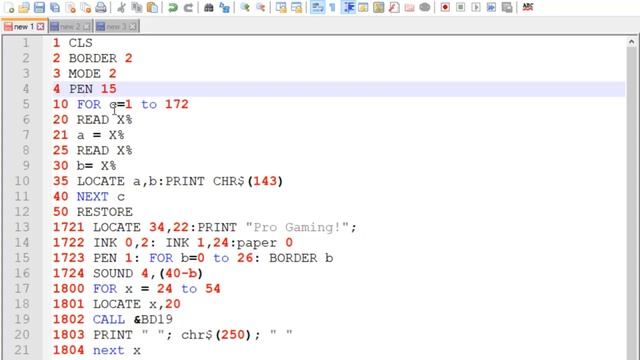Viewport: 640px width, 360px height.
Task: Click the 'CLS' code line
Action: point(73,43)
